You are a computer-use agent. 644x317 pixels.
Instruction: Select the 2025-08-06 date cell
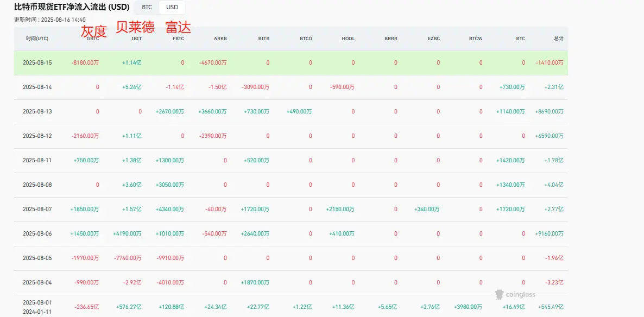point(36,233)
